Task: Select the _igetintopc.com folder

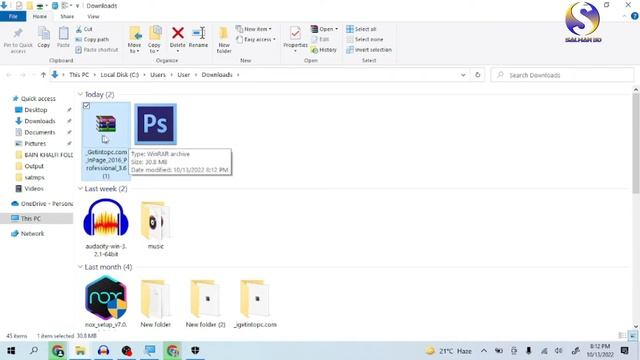Action: coord(256,304)
